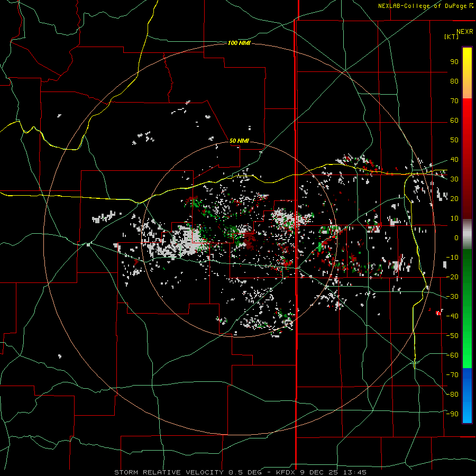Click the 60 value on velocity scale
The height and width of the screenshot is (476, 476).
(x=454, y=121)
